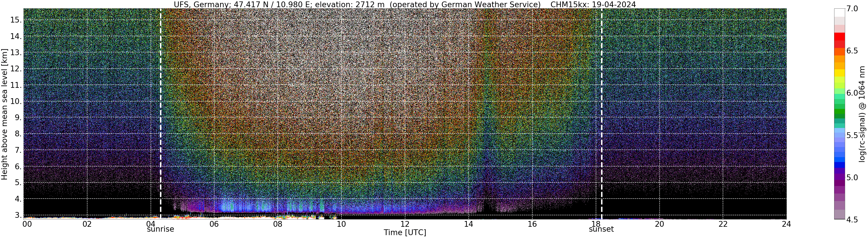868x238 pixels.
Task: Click the time axis tick label '10'
Action: point(341,224)
